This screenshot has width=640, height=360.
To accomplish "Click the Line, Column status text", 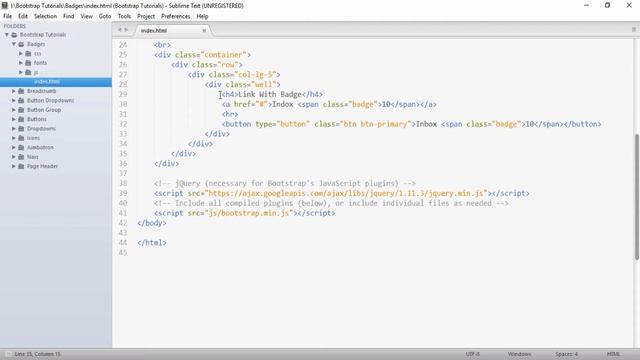I will (37, 354).
